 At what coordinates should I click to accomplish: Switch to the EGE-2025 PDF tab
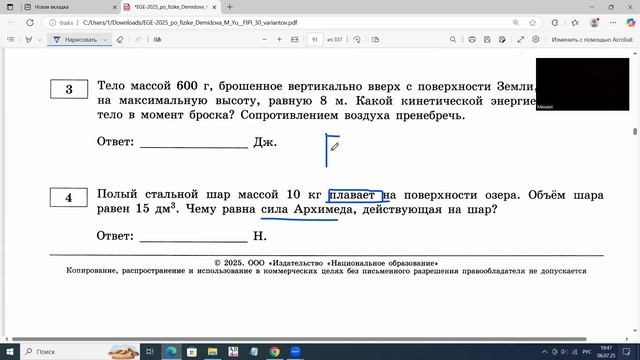171,7
